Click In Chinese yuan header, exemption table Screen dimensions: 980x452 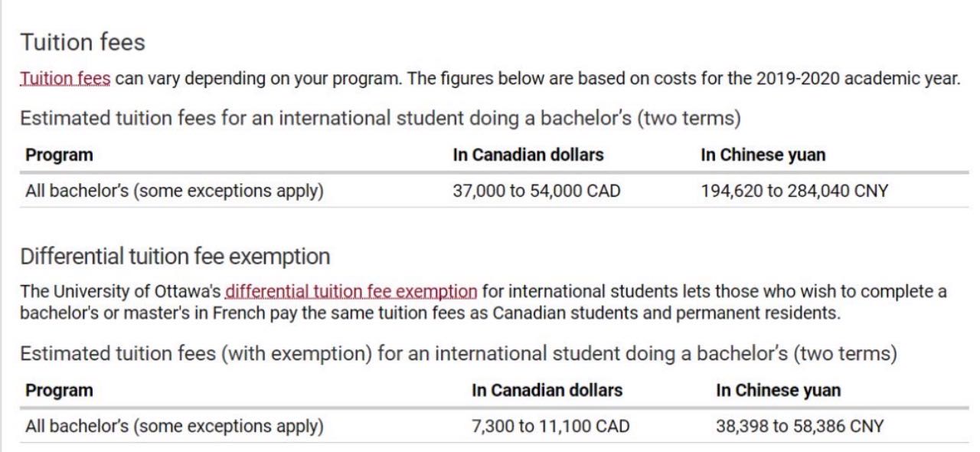click(778, 390)
